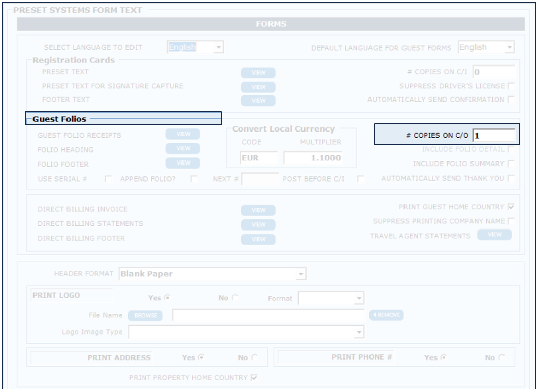The height and width of the screenshot is (392, 538).
Task: Click the currency Multiplier field
Action: [312, 158]
